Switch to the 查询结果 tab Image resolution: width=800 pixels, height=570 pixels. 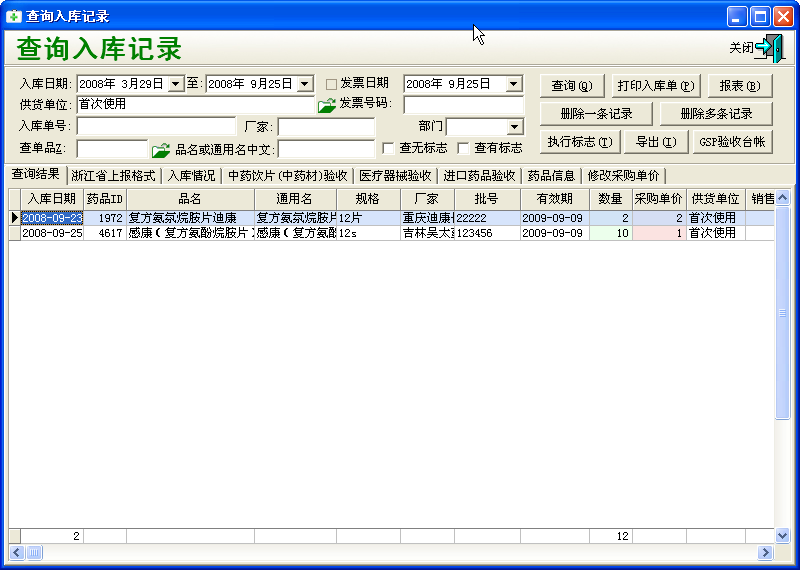click(x=36, y=174)
